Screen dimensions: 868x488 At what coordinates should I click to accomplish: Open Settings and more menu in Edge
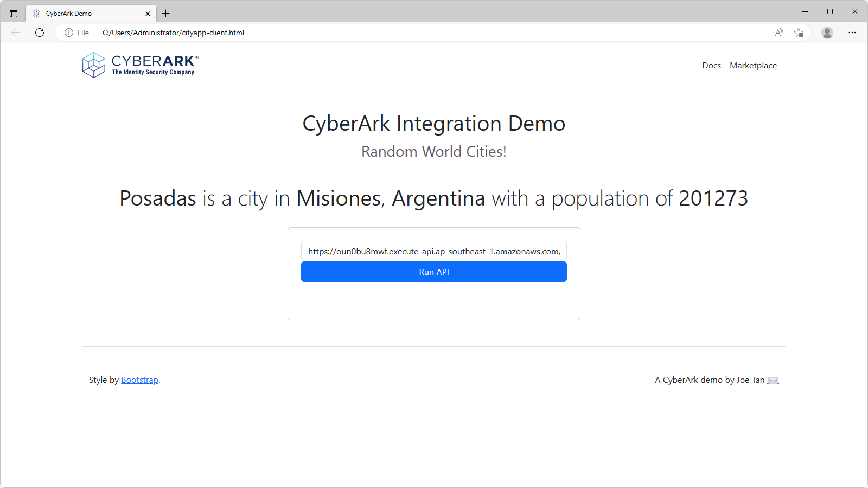click(852, 33)
